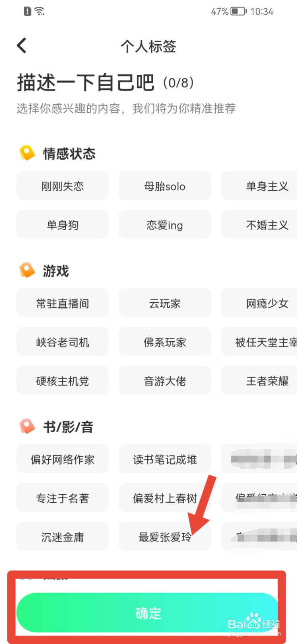Select the 不婚主义 tag
The width and height of the screenshot is (297, 644).
tap(259, 224)
